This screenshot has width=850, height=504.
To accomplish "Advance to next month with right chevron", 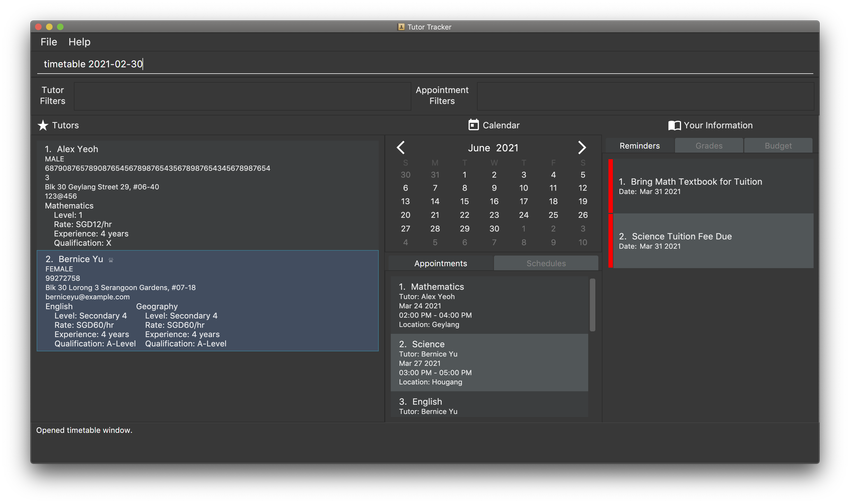I will tap(582, 147).
